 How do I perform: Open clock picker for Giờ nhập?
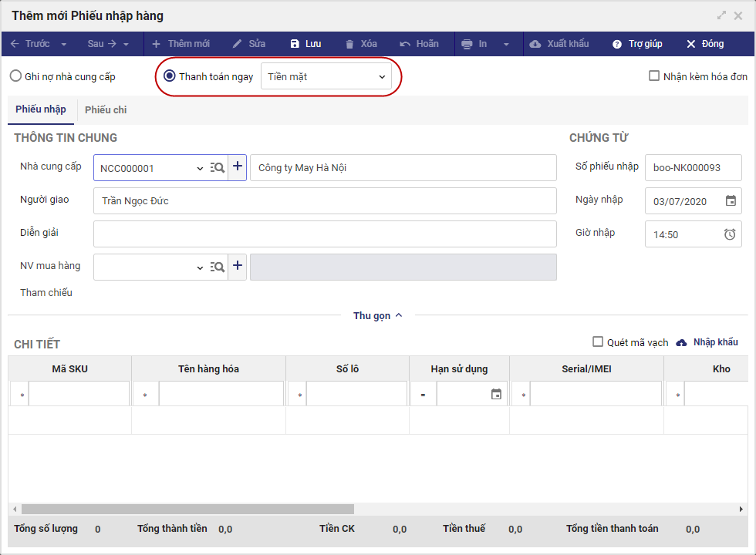point(730,234)
